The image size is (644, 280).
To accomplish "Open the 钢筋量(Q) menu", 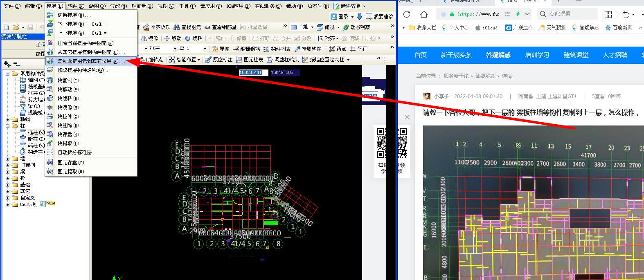I will (142, 6).
